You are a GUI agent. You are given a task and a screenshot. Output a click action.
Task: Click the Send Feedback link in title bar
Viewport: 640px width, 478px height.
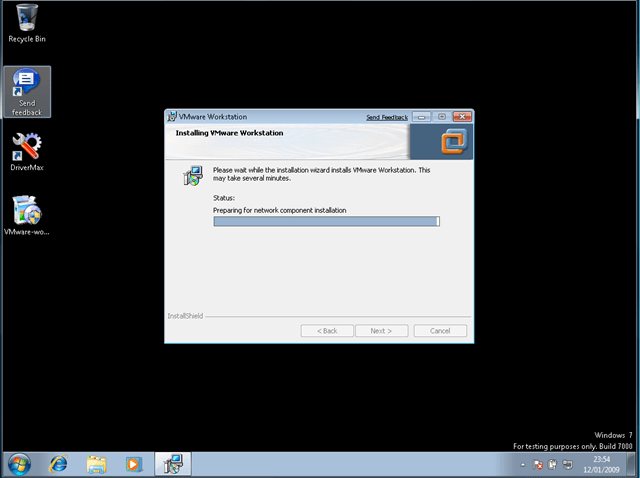click(x=386, y=117)
